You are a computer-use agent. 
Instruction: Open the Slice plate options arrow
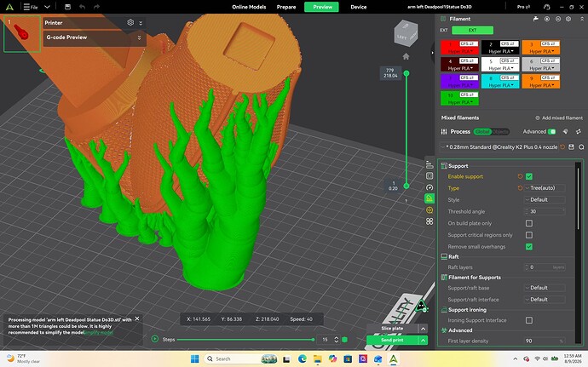click(x=423, y=329)
